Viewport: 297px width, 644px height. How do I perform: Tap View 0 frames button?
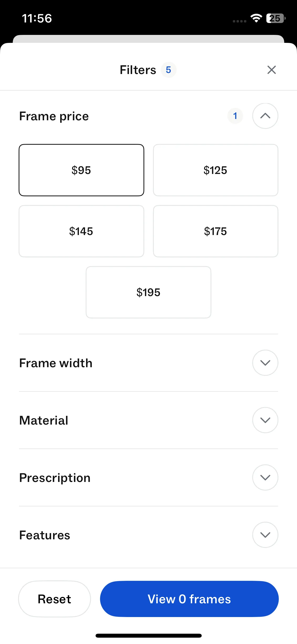pos(189,599)
